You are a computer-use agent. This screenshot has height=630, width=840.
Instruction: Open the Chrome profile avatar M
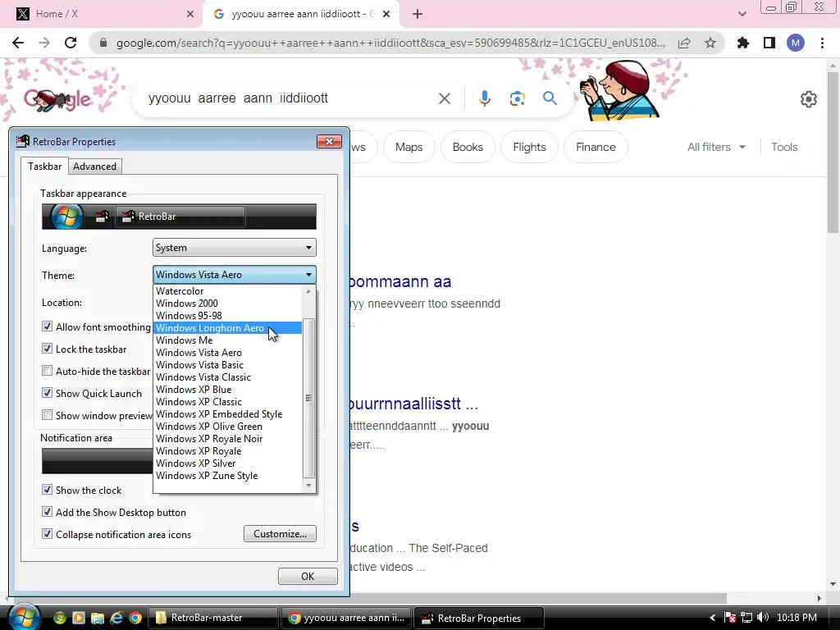(796, 43)
